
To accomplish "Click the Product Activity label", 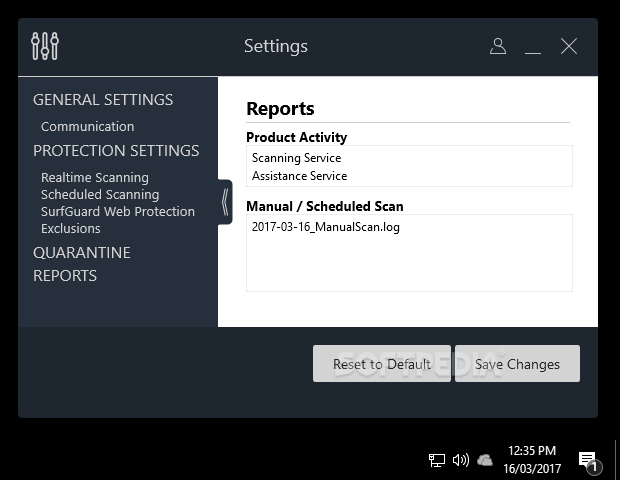I will (297, 137).
